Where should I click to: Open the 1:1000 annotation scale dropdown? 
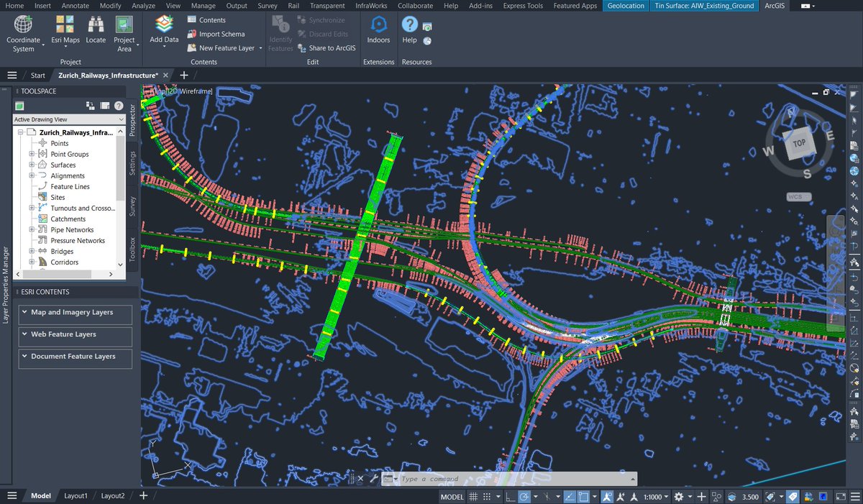[653, 496]
